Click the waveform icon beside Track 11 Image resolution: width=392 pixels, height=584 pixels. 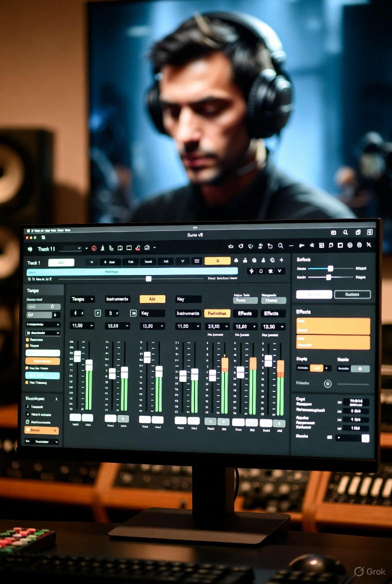[x=30, y=249]
